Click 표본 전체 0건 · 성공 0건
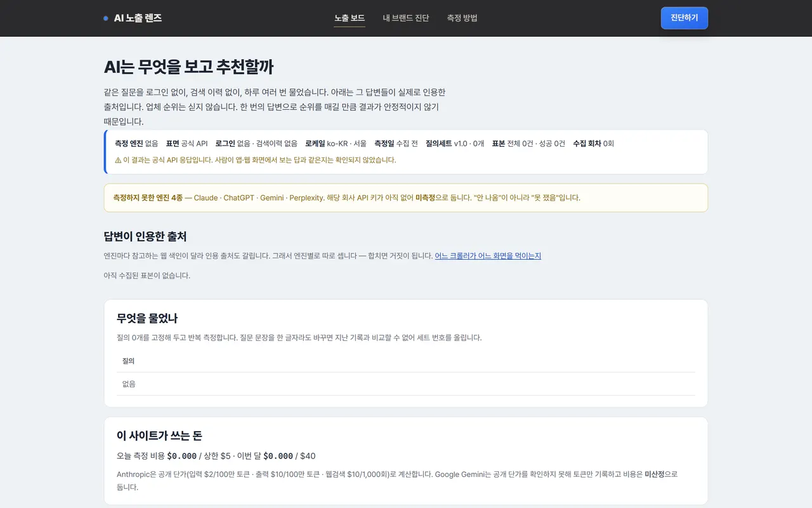Viewport: 812px width, 508px height. pyautogui.click(x=528, y=144)
